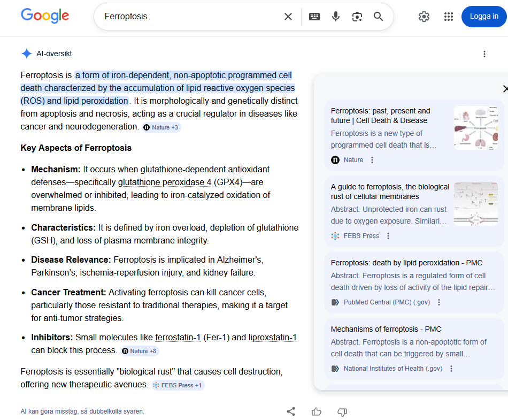The height and width of the screenshot is (420, 508).
Task: Open the Google logo homepage link
Action: [45, 16]
